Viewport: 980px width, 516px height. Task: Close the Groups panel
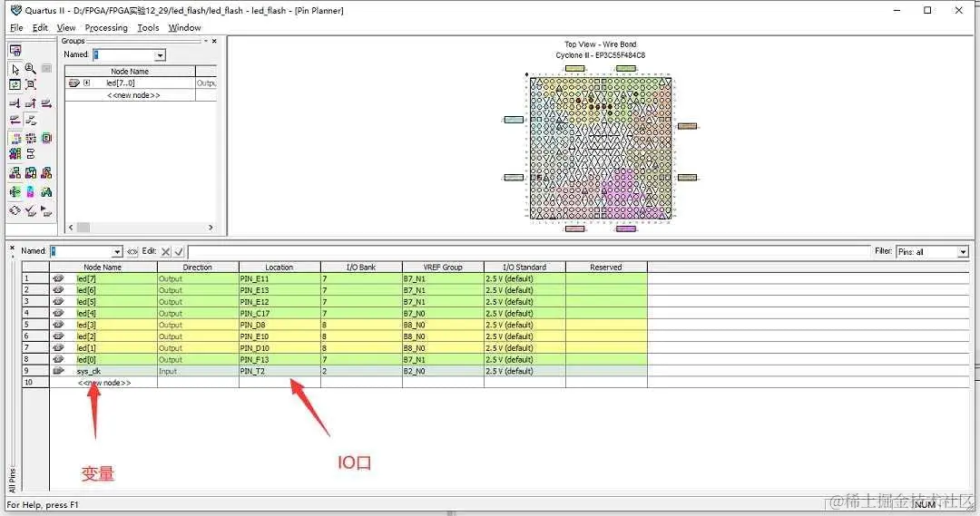pos(214,41)
